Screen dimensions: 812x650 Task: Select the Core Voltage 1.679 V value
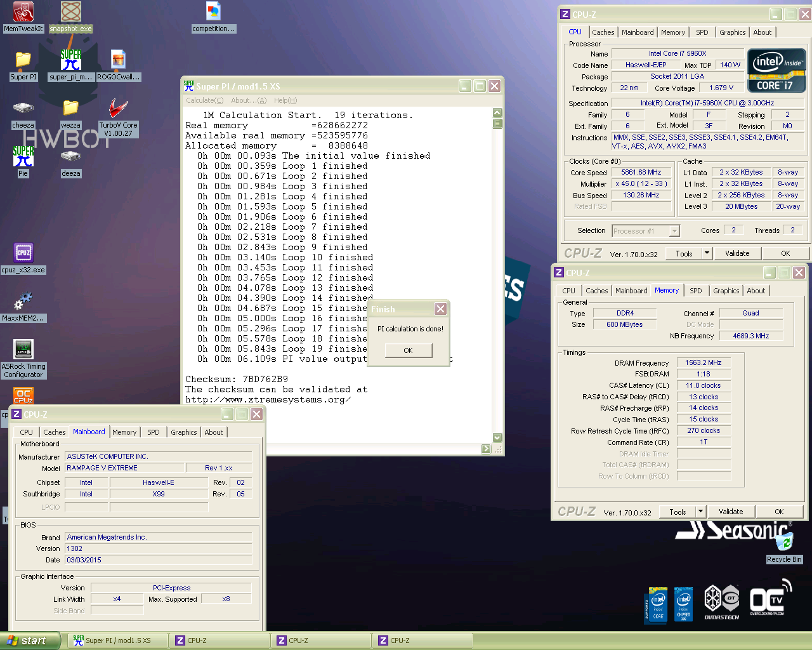tap(721, 88)
